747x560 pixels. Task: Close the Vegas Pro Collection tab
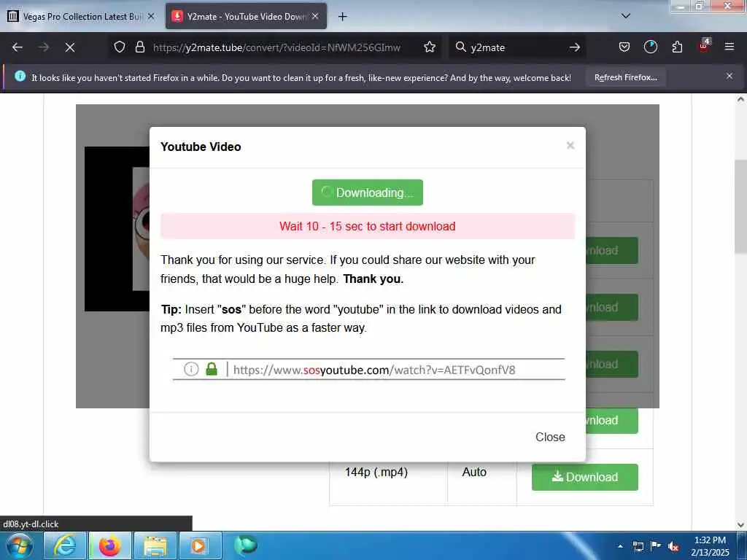pos(151,16)
